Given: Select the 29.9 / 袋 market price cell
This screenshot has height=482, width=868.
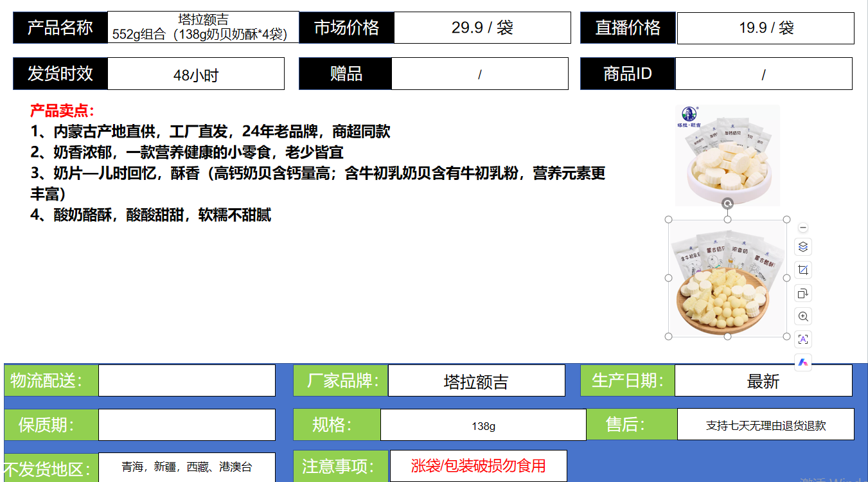Looking at the screenshot, I should point(482,28).
